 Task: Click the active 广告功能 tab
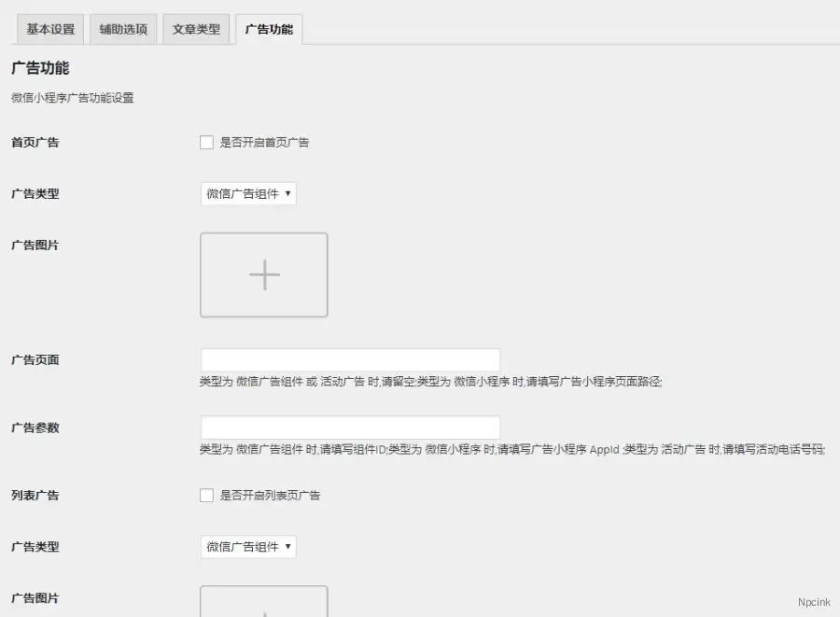(270, 29)
